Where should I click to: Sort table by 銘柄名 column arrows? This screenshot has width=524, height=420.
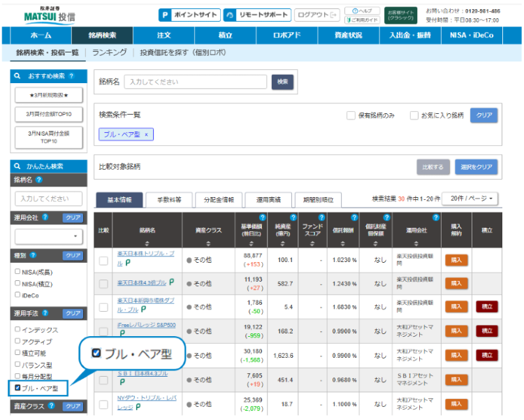coord(147,243)
